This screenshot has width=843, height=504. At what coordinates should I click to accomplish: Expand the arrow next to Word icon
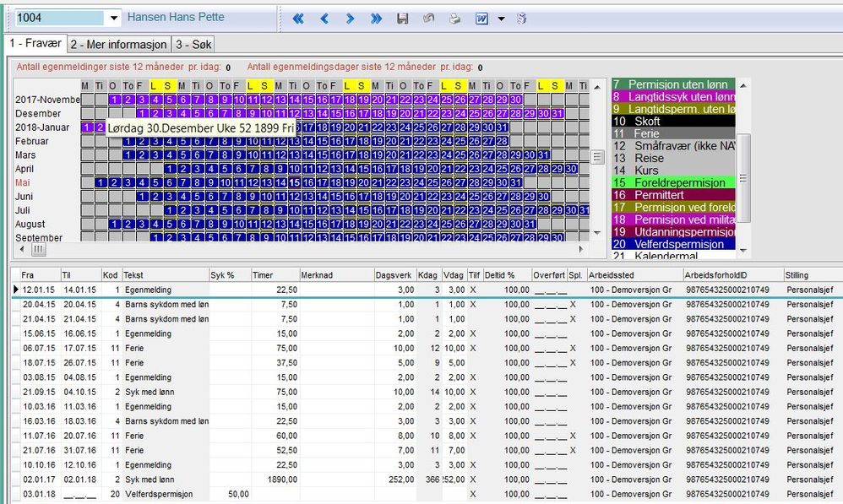click(x=501, y=19)
